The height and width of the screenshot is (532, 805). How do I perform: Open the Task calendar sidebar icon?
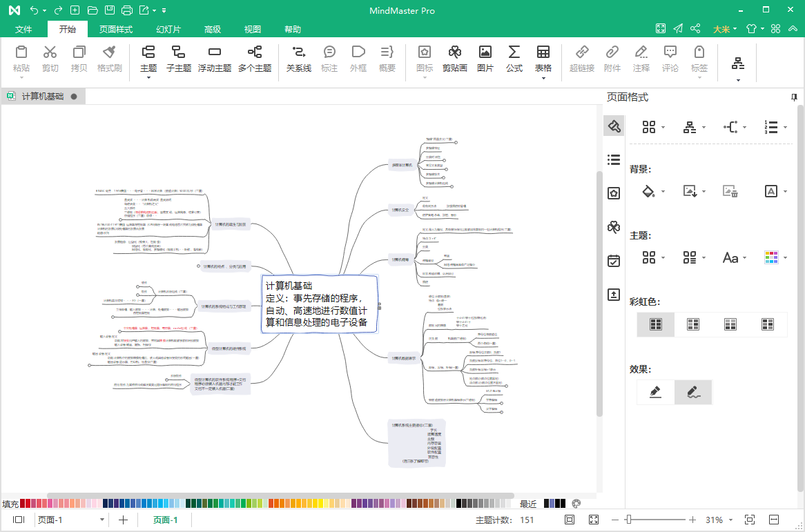click(x=614, y=261)
